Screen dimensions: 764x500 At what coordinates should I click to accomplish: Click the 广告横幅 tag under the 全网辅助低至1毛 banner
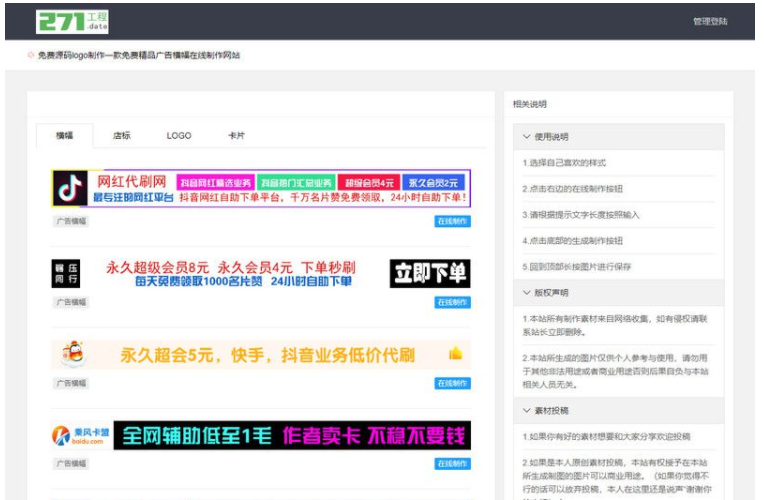pos(71,463)
